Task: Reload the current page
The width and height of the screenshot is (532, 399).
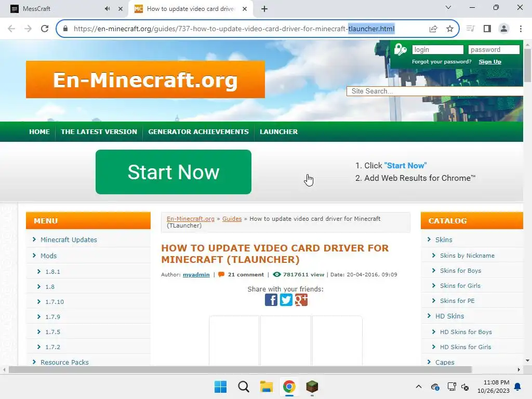Action: (x=45, y=29)
